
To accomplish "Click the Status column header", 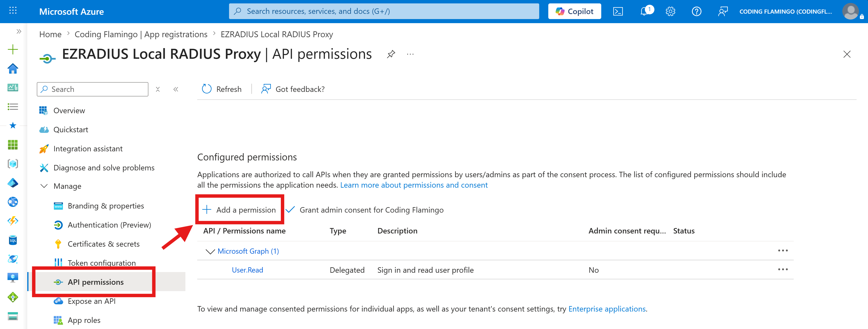I will click(x=684, y=231).
